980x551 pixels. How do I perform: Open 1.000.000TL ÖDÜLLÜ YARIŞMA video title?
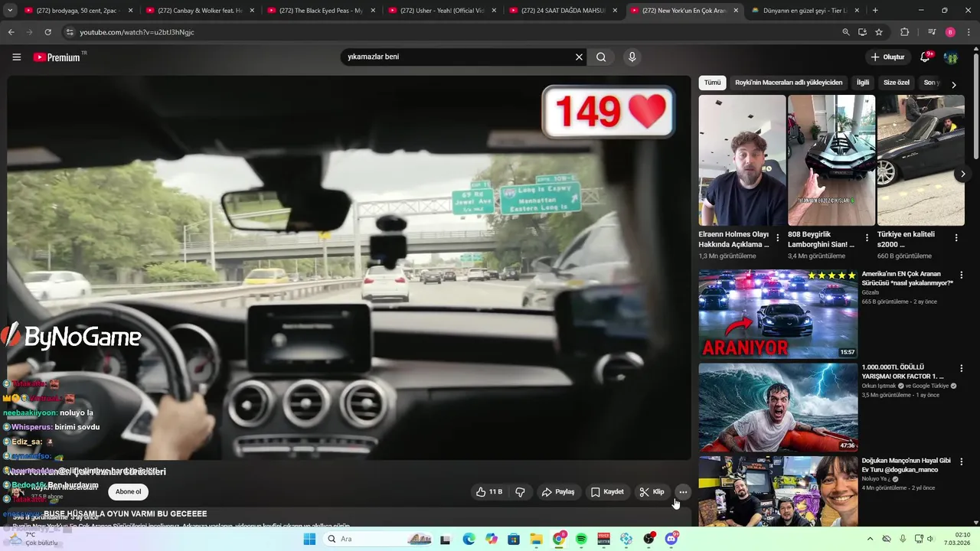coord(903,372)
